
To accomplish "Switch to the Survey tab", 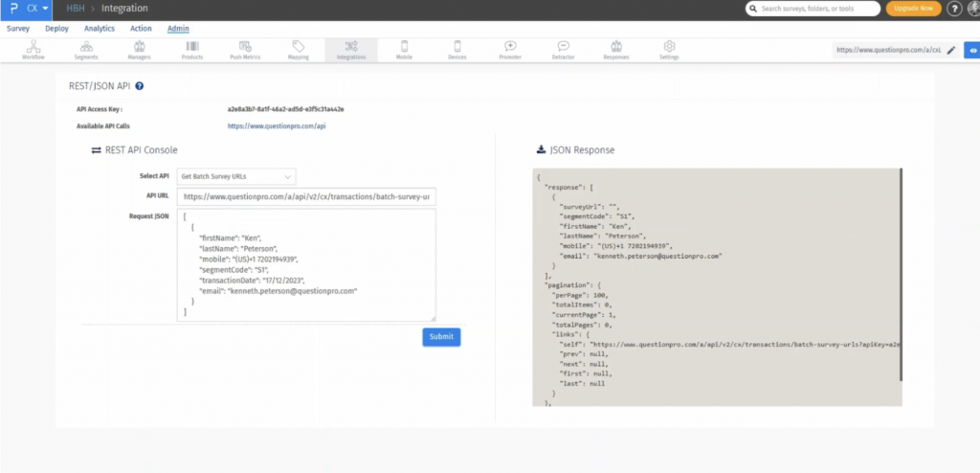I will [18, 29].
